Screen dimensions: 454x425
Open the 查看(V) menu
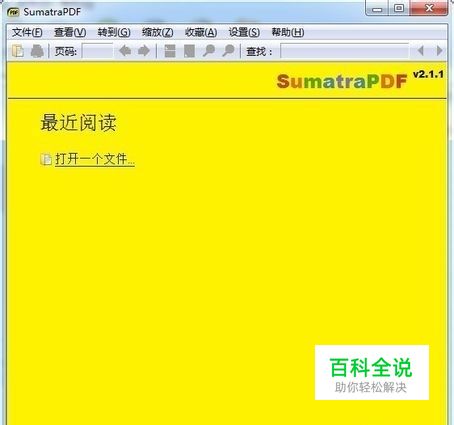coord(70,32)
